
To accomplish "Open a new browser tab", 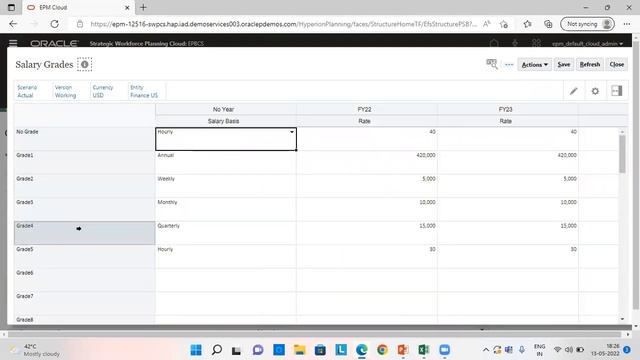I will [x=143, y=7].
